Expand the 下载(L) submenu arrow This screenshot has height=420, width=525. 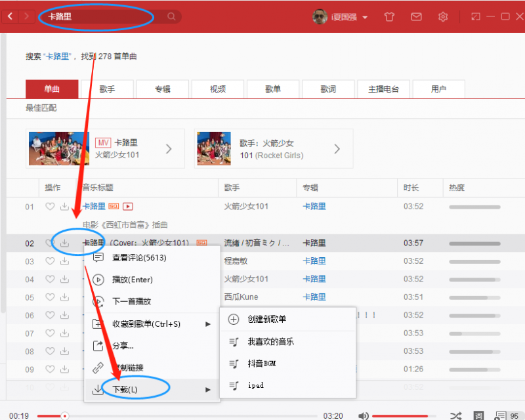tap(208, 390)
